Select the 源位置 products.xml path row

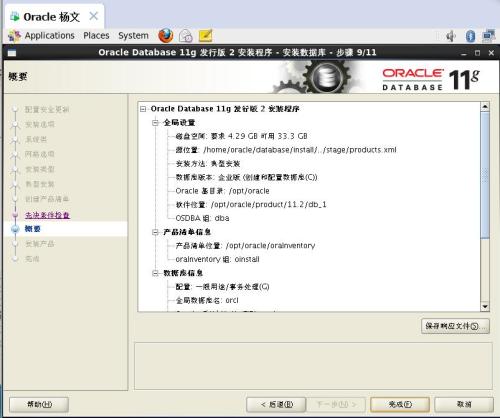coord(286,150)
